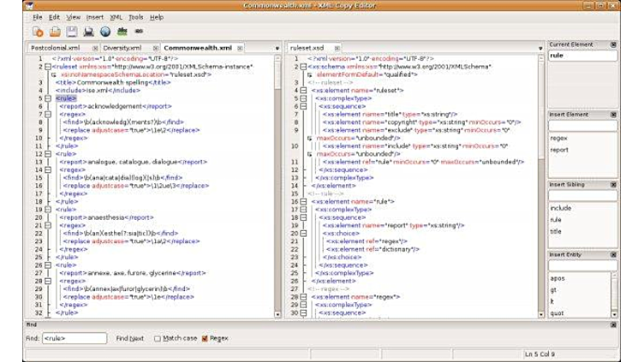Collapse the regex fold at line 7
Image resolution: width=644 pixels, height=362 pixels.
point(48,114)
